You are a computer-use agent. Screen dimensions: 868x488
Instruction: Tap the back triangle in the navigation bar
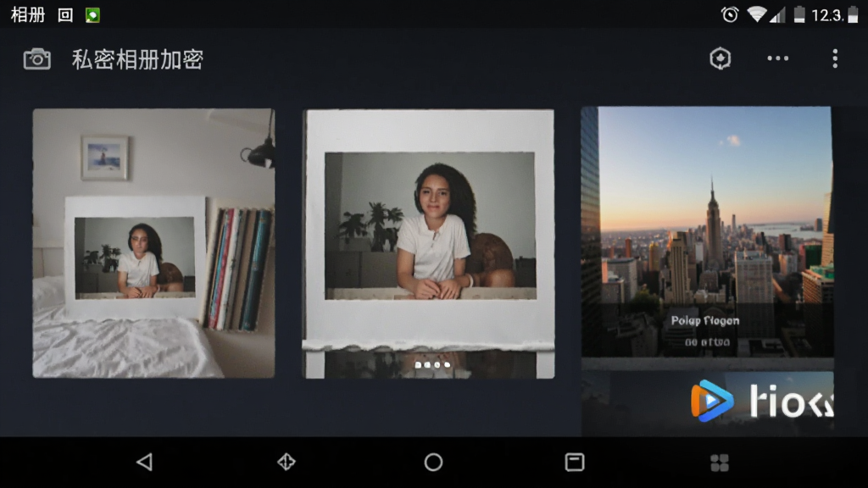(144, 462)
